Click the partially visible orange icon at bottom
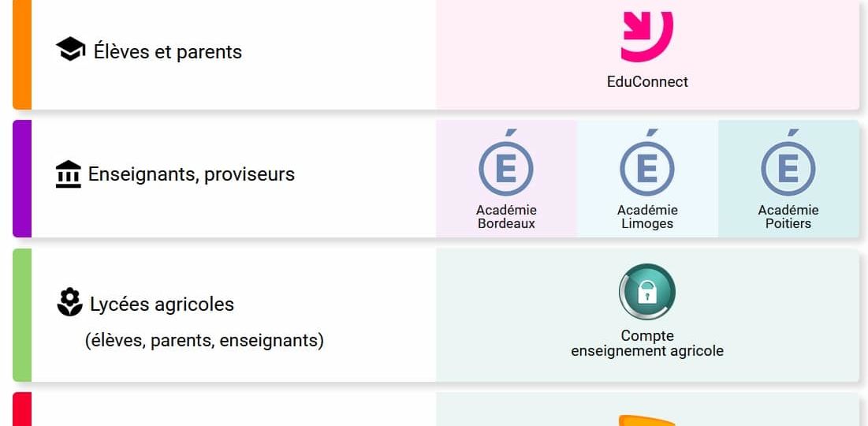 (647, 420)
